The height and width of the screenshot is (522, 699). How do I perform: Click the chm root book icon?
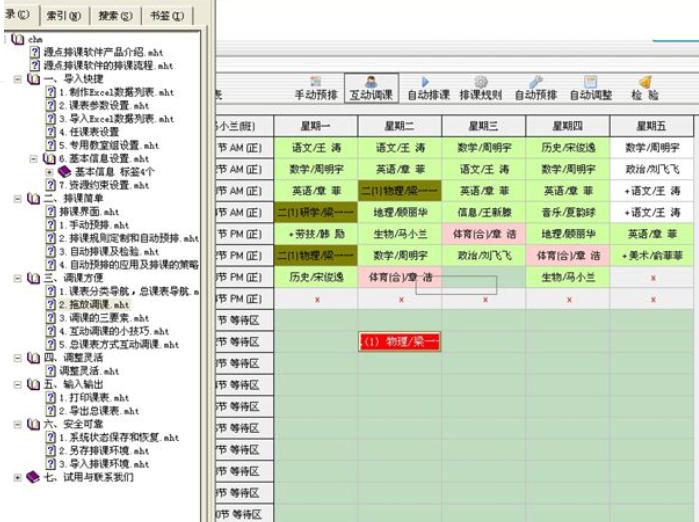pyautogui.click(x=17, y=39)
